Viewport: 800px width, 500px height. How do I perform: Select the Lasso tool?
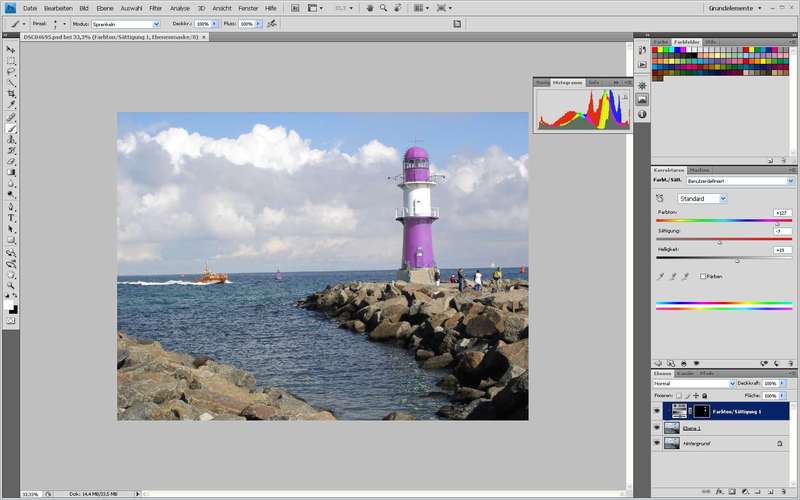(x=11, y=72)
